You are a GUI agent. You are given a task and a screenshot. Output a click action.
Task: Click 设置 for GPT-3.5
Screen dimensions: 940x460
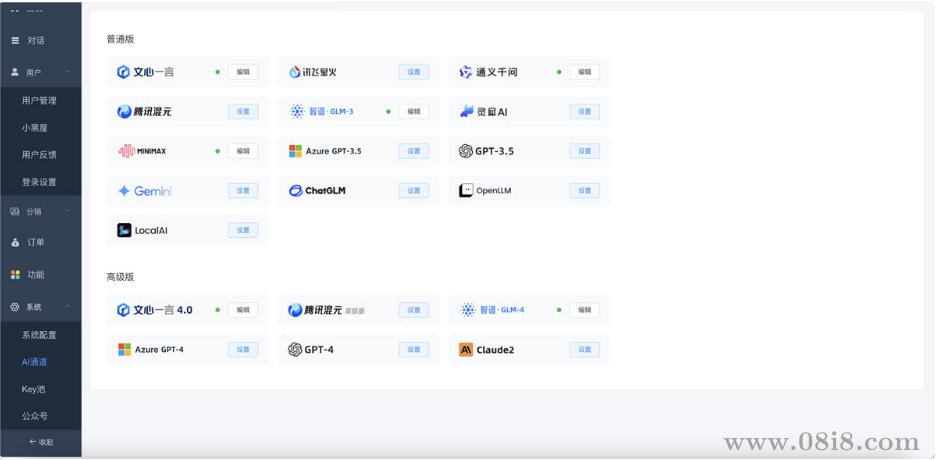point(585,151)
